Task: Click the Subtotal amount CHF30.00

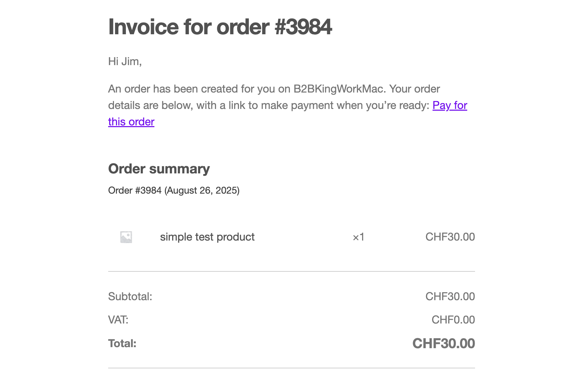Action: (x=450, y=296)
